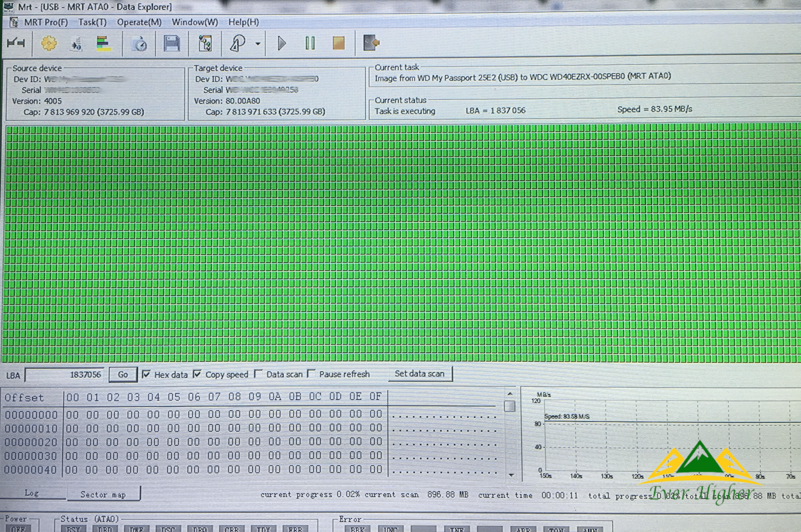801x532 pixels.
Task: Open the Task(T) menu
Action: 92,22
